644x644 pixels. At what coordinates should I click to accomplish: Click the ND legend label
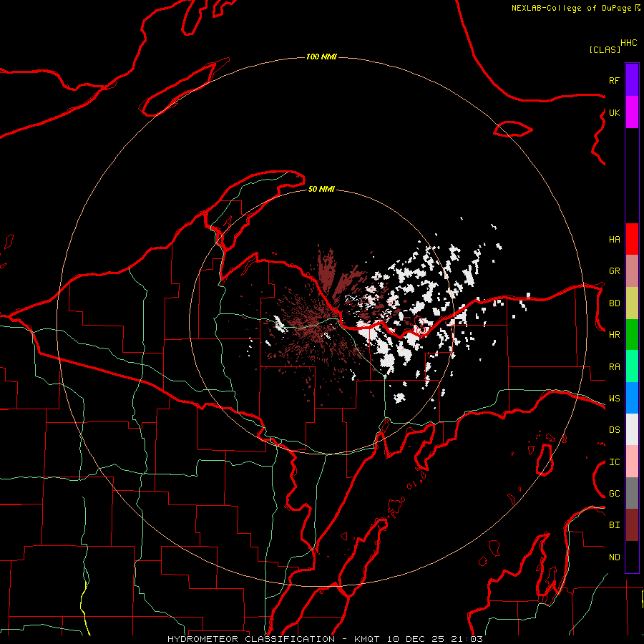tap(614, 557)
